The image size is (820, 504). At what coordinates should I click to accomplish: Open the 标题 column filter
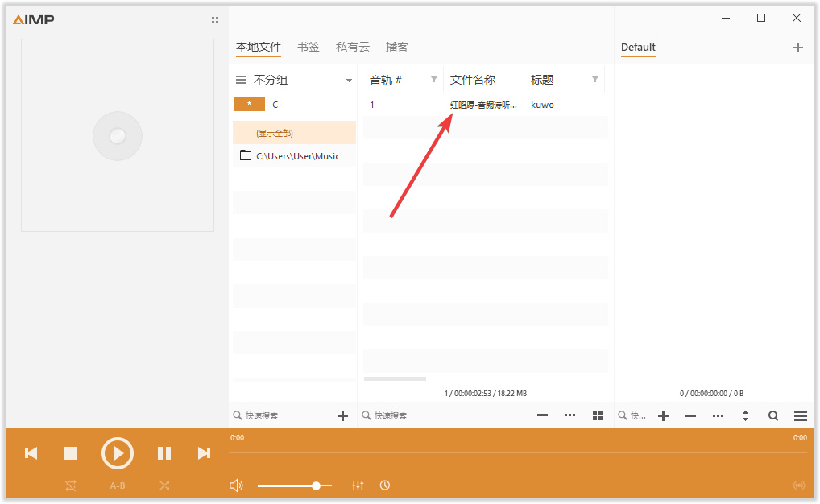[x=597, y=80]
